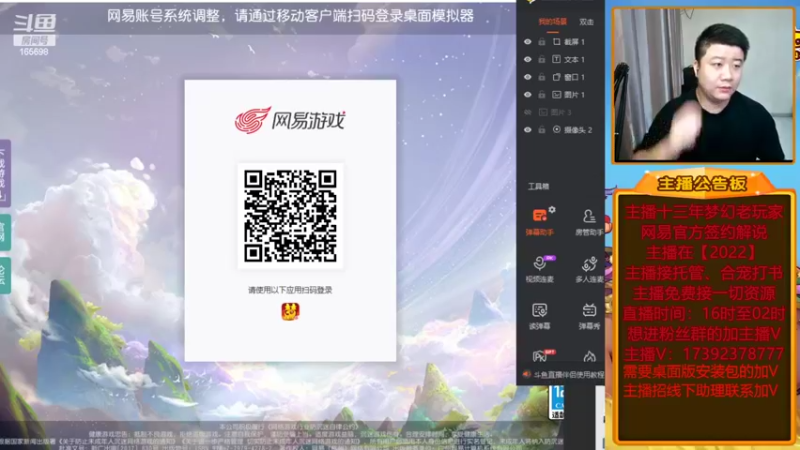The image size is (800, 450).
Task: Open the 房管助手 tool
Action: [589, 222]
